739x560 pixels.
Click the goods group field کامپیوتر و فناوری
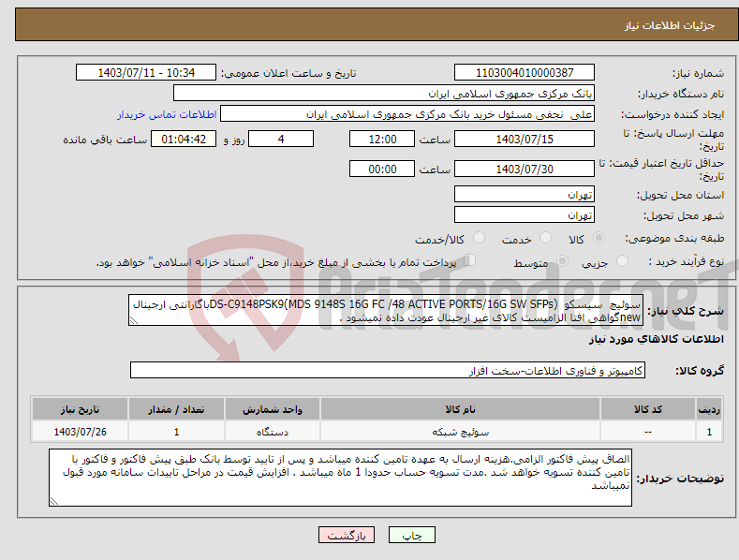[388, 371]
